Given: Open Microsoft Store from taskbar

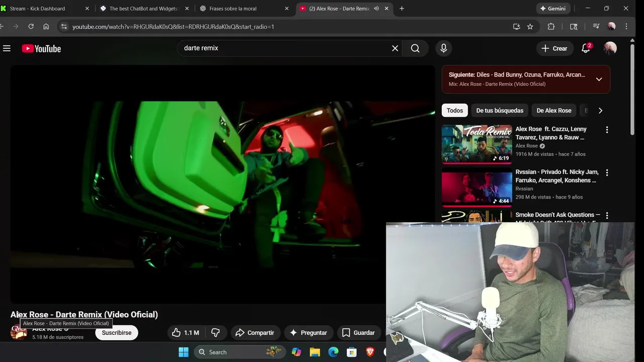Looking at the screenshot, I should pos(352,352).
